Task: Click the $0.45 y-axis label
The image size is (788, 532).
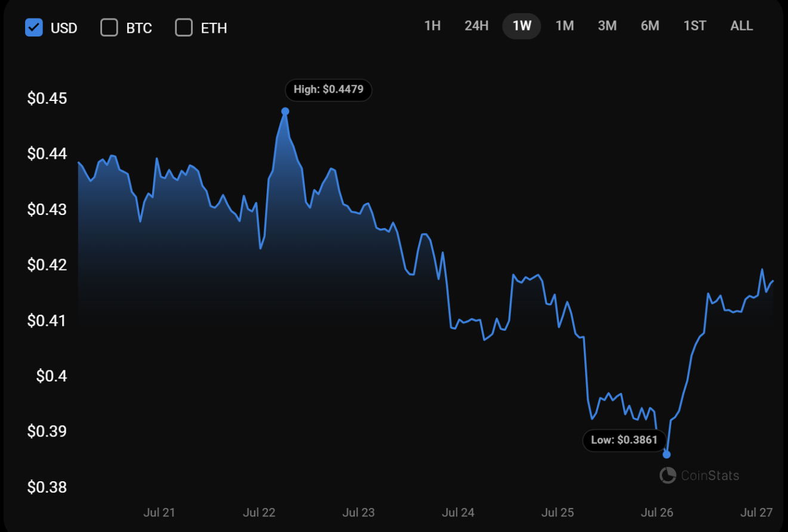Action: click(47, 99)
